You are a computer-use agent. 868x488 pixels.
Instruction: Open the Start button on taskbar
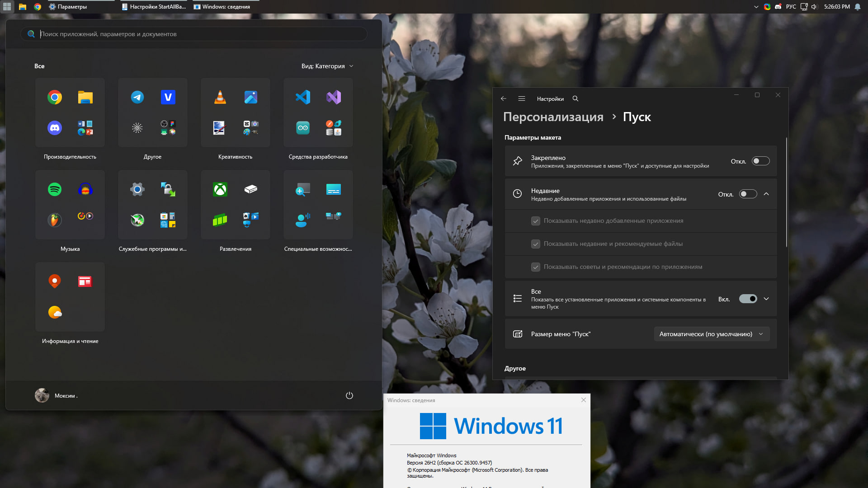click(7, 7)
